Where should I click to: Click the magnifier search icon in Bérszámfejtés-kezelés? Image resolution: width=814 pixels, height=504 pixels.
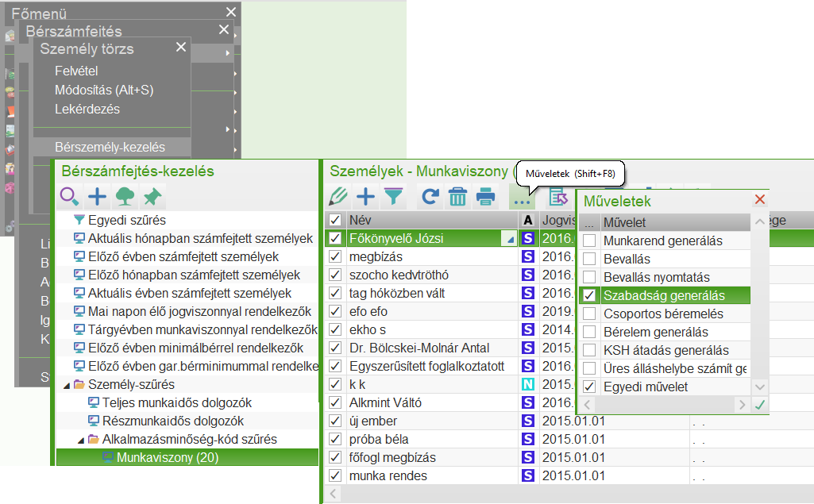(x=70, y=197)
